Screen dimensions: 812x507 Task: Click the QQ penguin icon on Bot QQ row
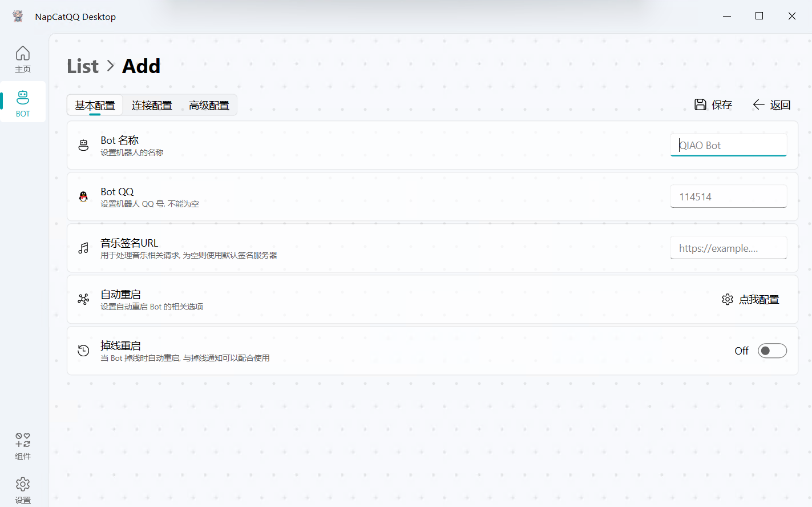[83, 196]
